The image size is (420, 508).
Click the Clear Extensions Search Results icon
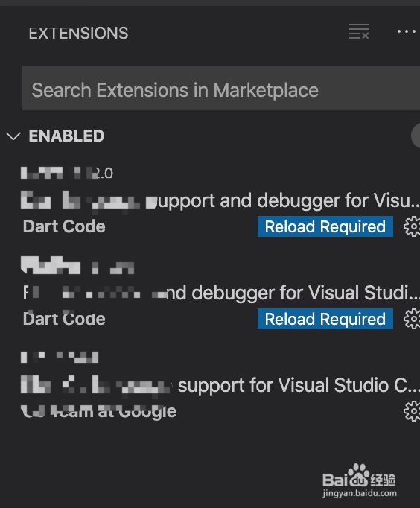(358, 31)
